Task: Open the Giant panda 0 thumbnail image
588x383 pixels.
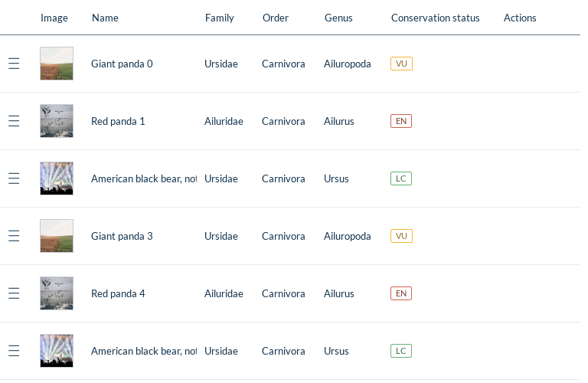Action: point(57,64)
